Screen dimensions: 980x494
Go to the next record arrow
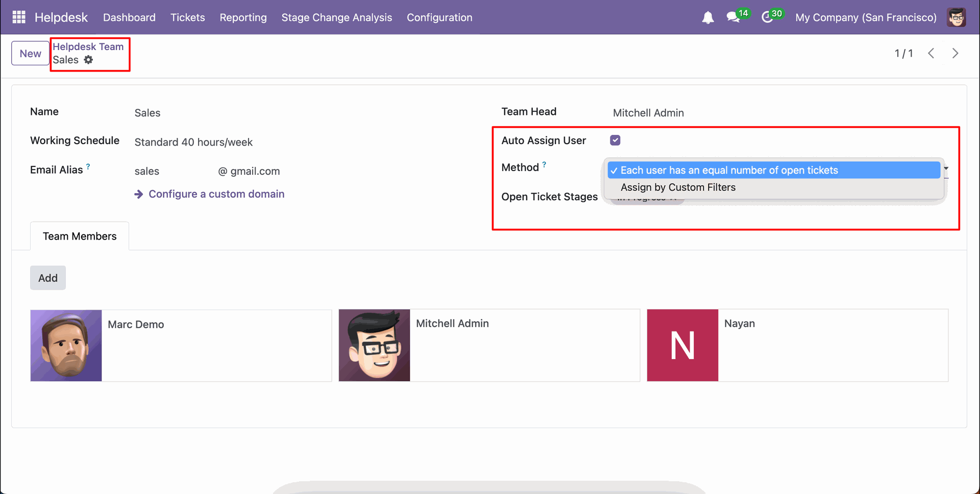click(x=955, y=54)
